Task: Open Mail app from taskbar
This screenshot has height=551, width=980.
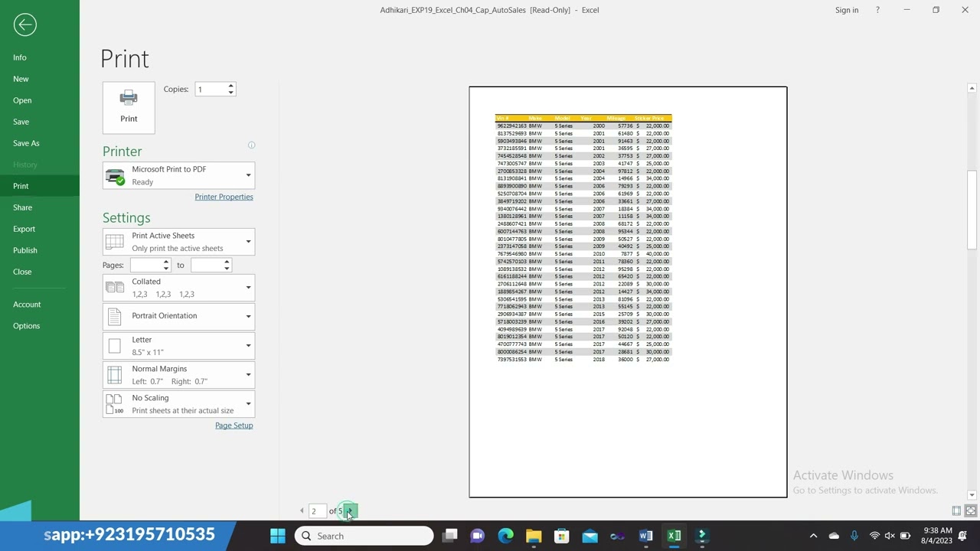Action: (x=590, y=536)
